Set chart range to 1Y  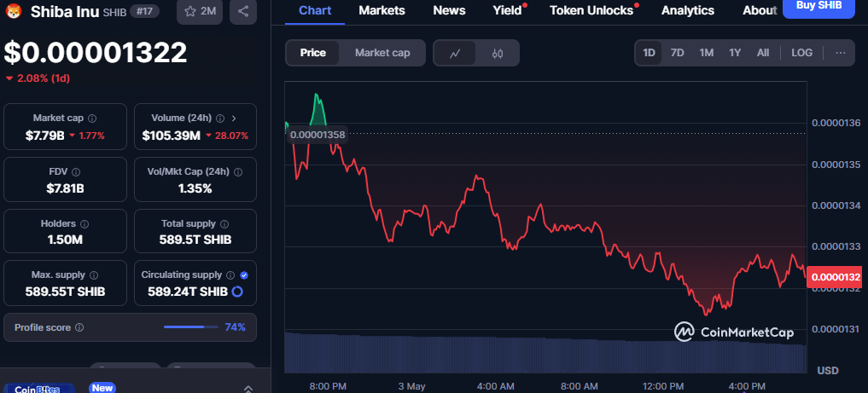pyautogui.click(x=735, y=53)
